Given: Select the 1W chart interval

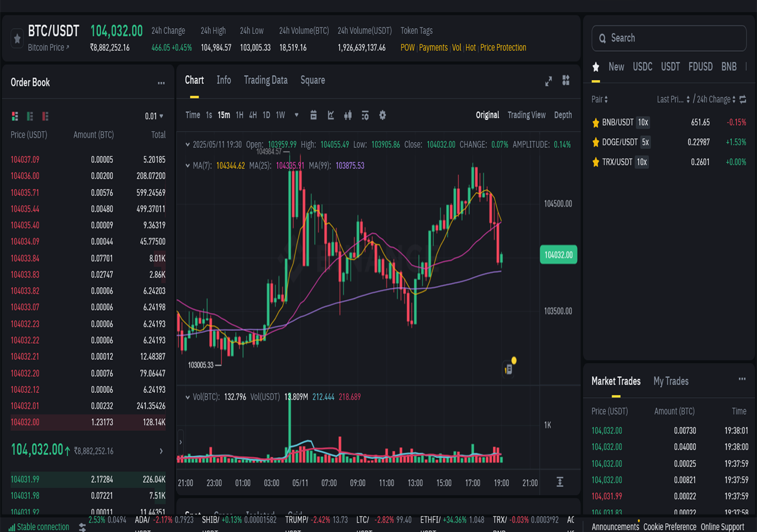Looking at the screenshot, I should 280,115.
